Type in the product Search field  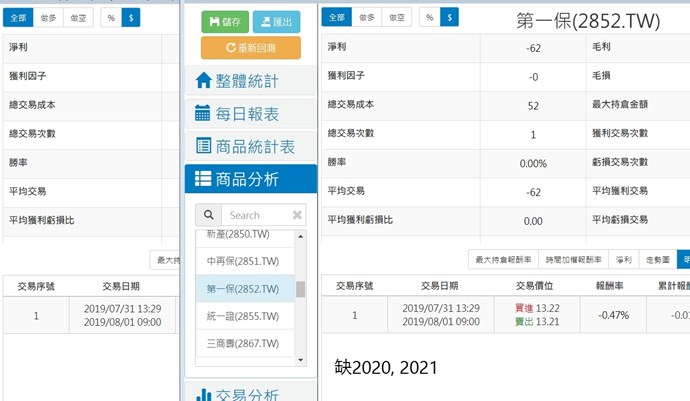coord(255,215)
